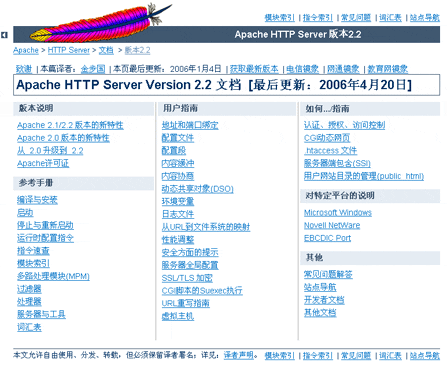The image size is (447, 367).
Task: Open the 动态共享对象(DSO) link
Action: [x=197, y=189]
